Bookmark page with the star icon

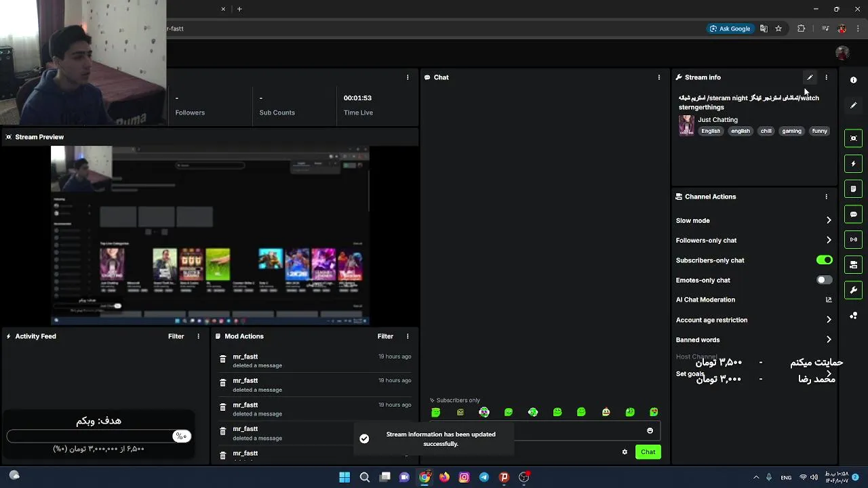pos(778,28)
